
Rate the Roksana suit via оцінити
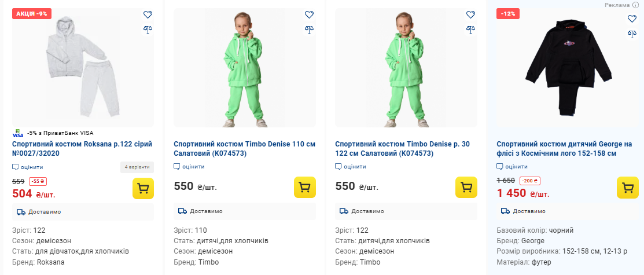[28, 167]
